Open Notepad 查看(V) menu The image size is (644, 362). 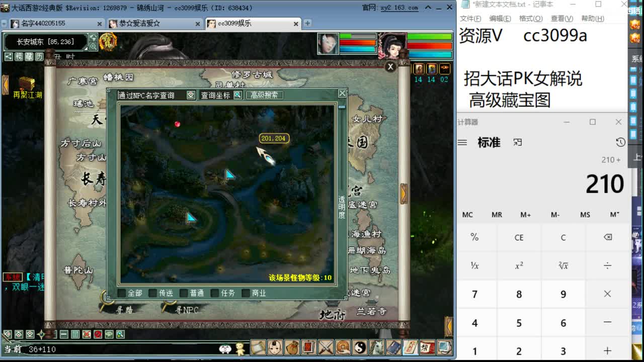point(561,19)
